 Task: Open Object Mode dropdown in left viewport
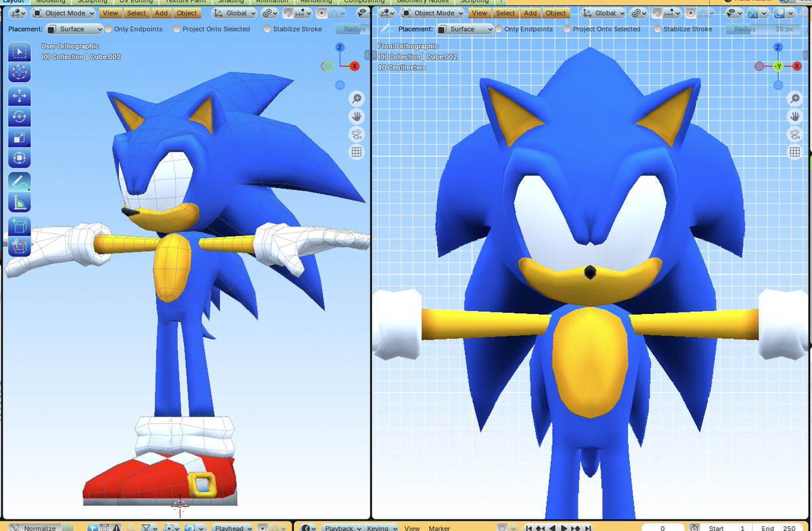tap(64, 13)
